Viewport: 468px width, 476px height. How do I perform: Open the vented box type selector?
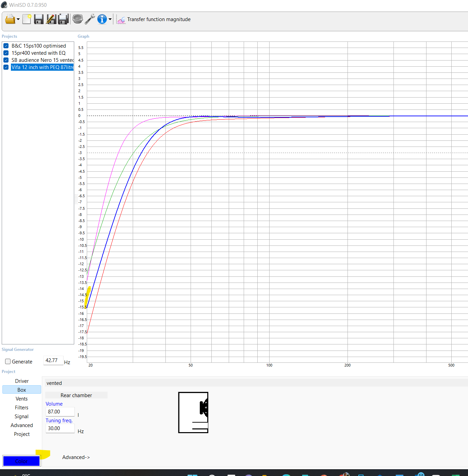[x=256, y=383]
